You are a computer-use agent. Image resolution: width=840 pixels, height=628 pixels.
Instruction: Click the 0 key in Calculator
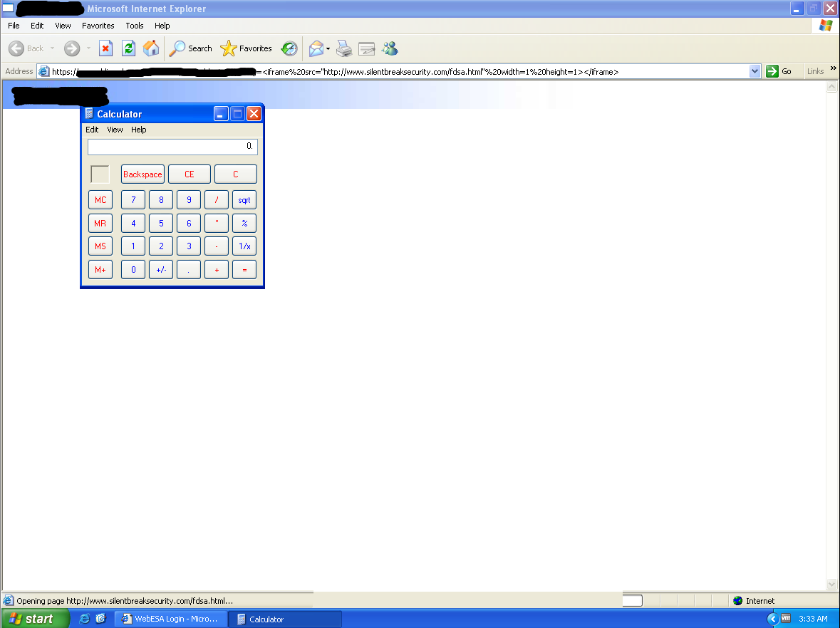[133, 270]
